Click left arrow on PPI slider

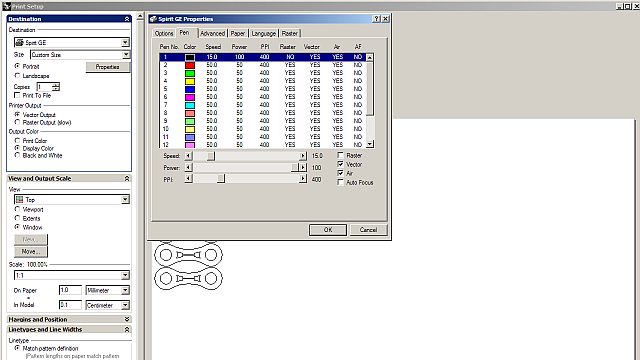tap(188, 179)
